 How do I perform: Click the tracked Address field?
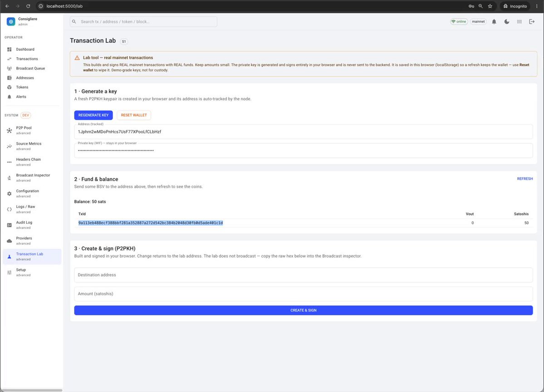[303, 132]
